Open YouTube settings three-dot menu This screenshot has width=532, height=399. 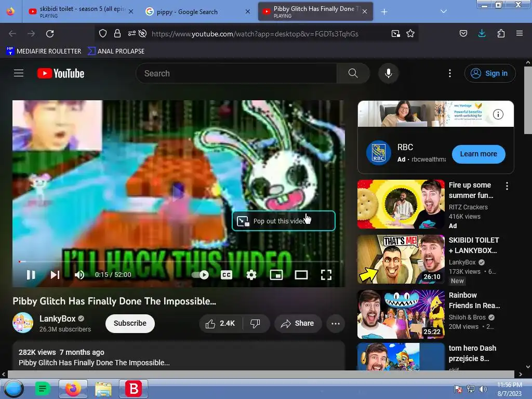click(450, 73)
